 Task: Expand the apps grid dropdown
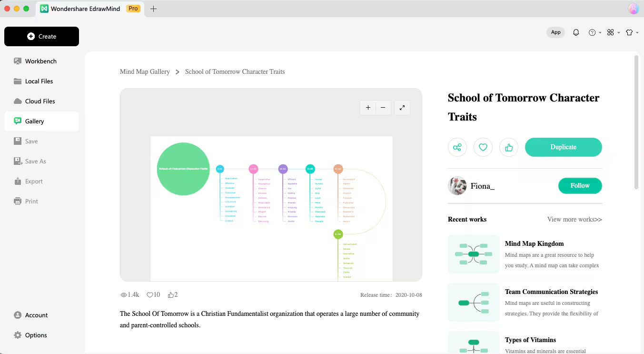pos(613,32)
